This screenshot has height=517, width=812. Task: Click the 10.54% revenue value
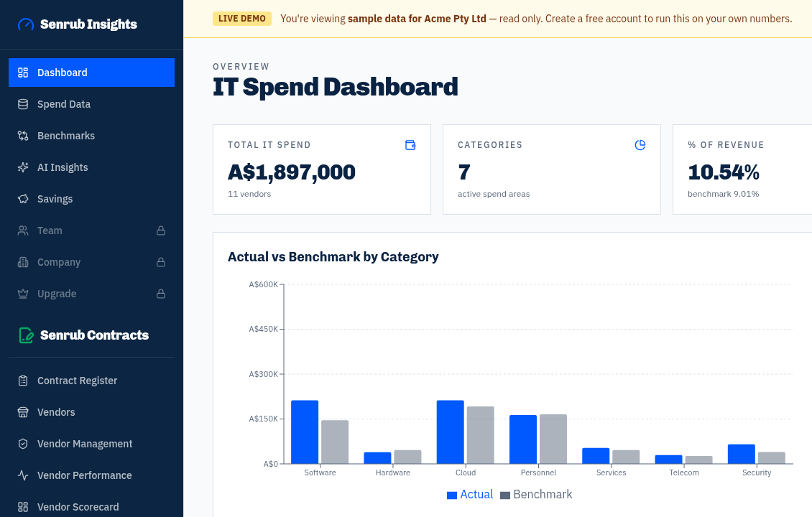[724, 172]
